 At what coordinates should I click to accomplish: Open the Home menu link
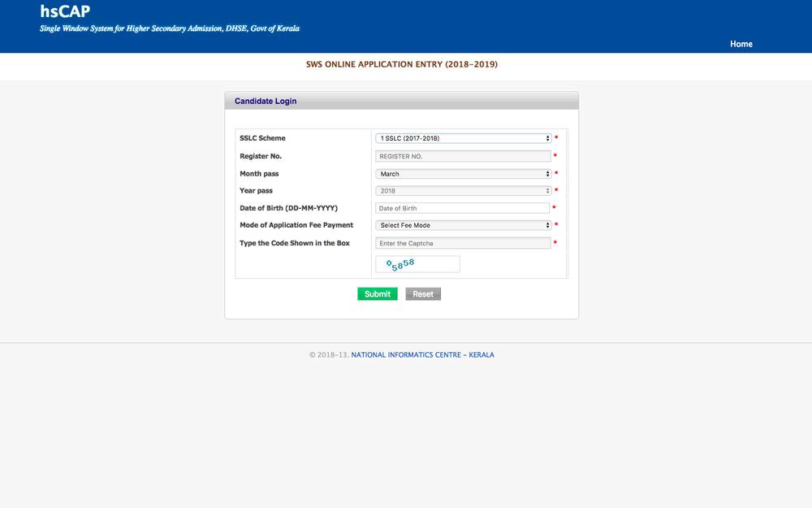[741, 44]
